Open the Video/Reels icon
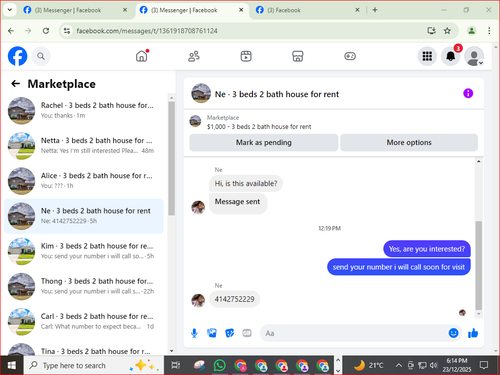Screen dimensions: 500x375 (x=246, y=56)
